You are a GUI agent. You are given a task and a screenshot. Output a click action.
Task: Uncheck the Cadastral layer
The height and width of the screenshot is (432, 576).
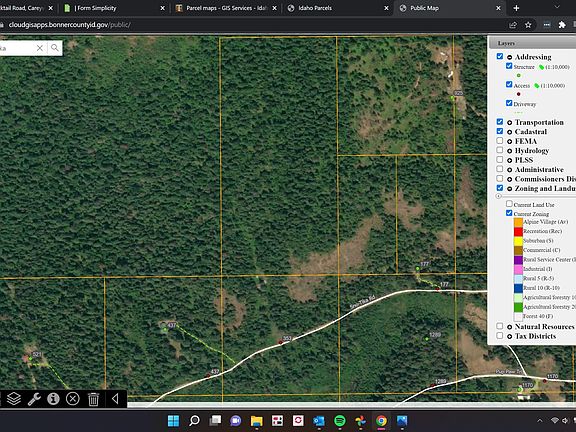[500, 131]
